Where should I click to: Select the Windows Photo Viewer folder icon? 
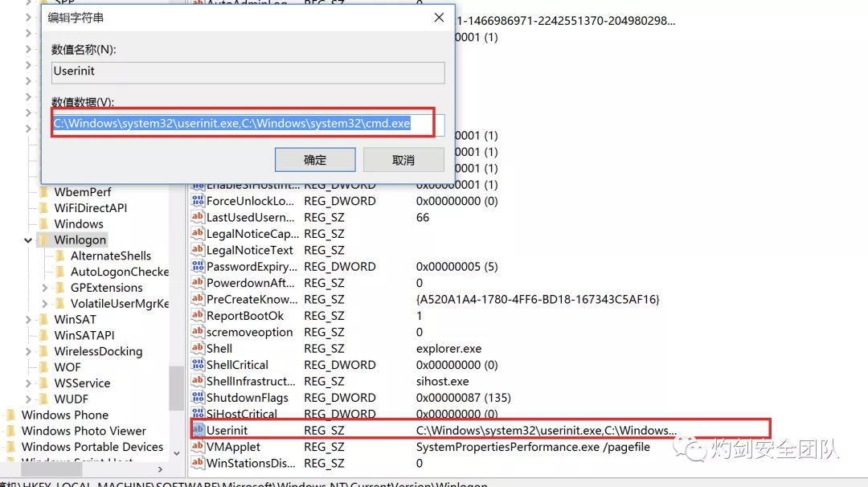(11, 431)
